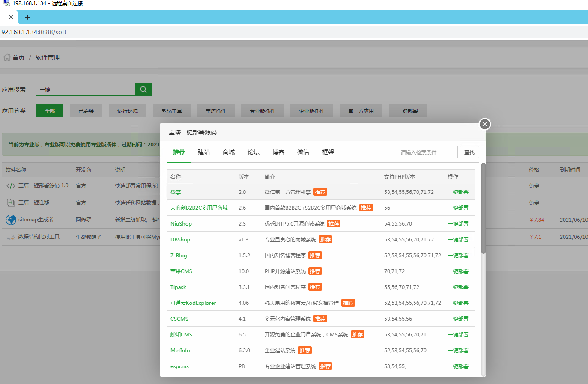588x384 pixels.
Task: Open the MetInfo name link
Action: click(x=180, y=351)
